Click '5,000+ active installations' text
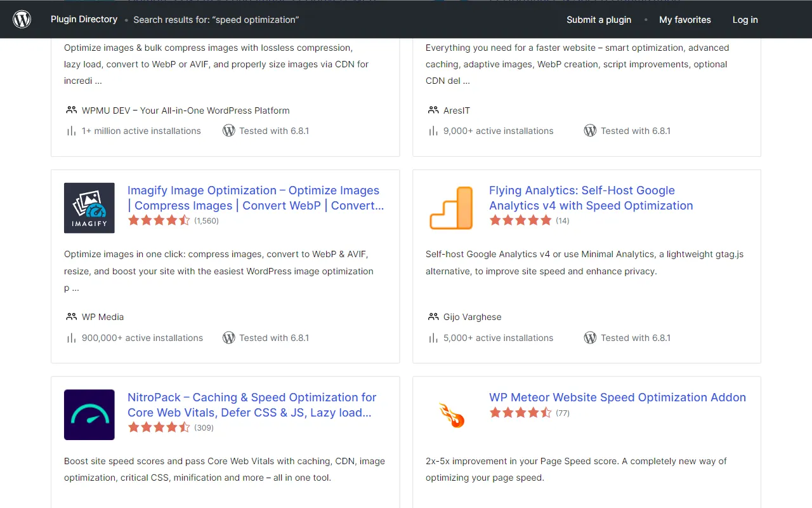This screenshot has width=812, height=508. click(x=499, y=338)
